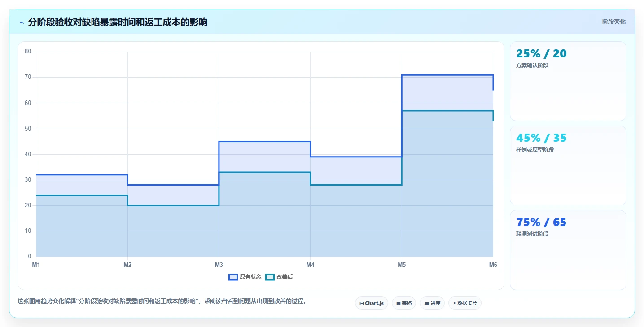Click the 样例或原型阶段 caption text

(x=535, y=150)
